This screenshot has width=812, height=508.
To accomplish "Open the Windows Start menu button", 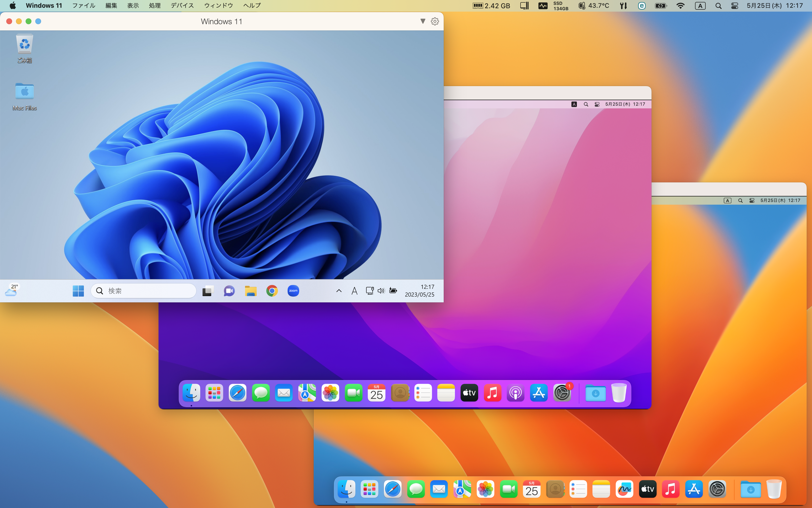I will pyautogui.click(x=78, y=291).
